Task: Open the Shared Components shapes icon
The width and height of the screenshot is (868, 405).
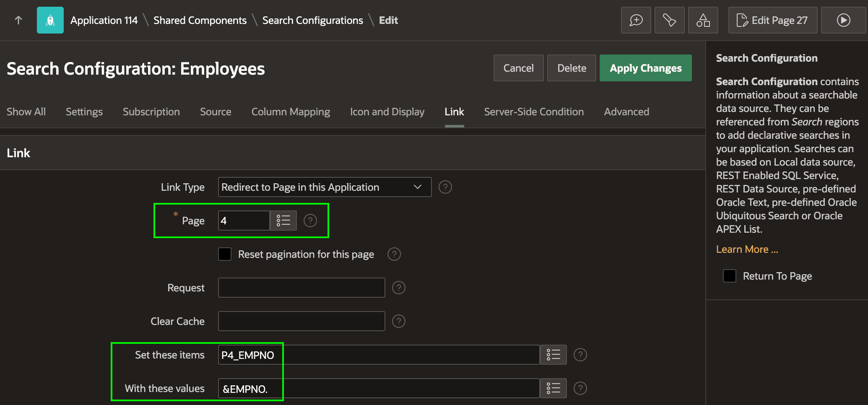Action: [703, 20]
